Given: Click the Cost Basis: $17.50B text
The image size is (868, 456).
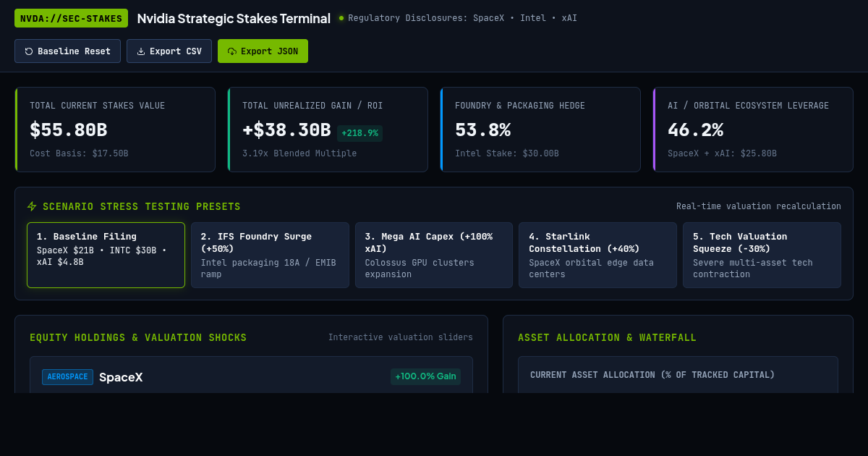Looking at the screenshot, I should (79, 153).
